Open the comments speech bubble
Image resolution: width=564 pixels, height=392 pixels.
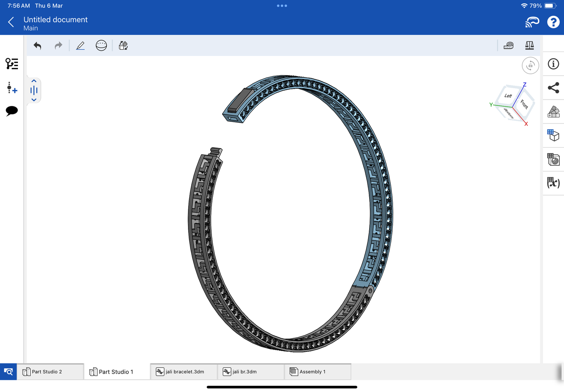coord(12,111)
